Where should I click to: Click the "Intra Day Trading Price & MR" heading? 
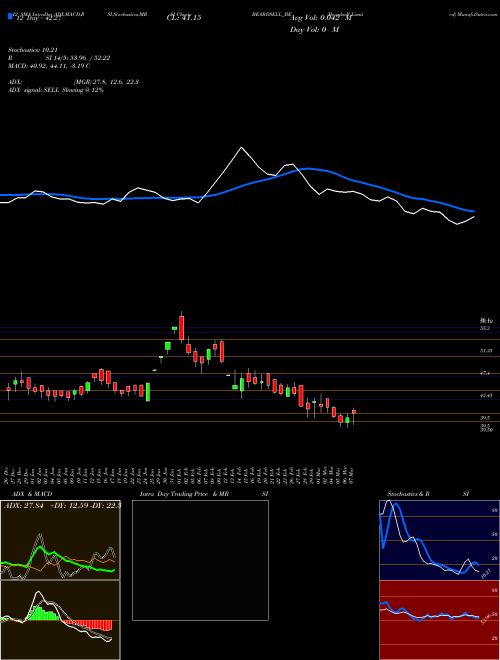coord(184,494)
